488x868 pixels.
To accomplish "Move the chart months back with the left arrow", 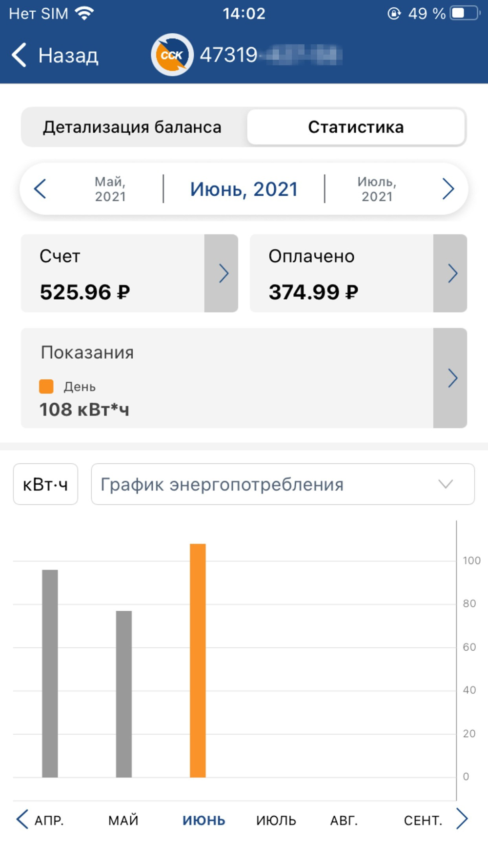I will [22, 819].
